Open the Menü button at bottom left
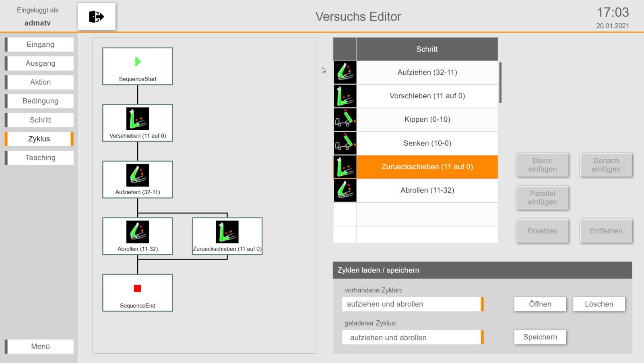644x363 pixels. (40, 346)
